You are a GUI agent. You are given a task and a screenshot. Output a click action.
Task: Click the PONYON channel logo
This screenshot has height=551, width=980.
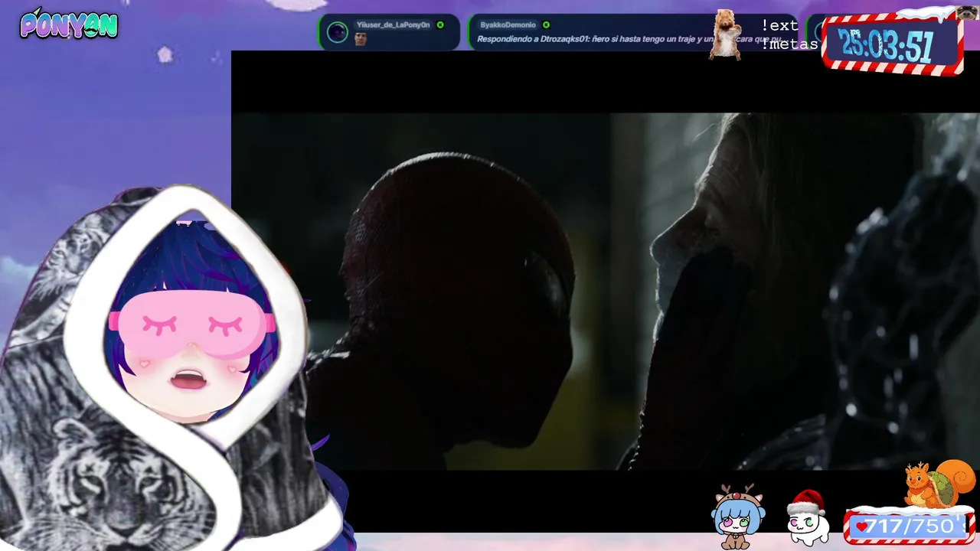(x=69, y=25)
